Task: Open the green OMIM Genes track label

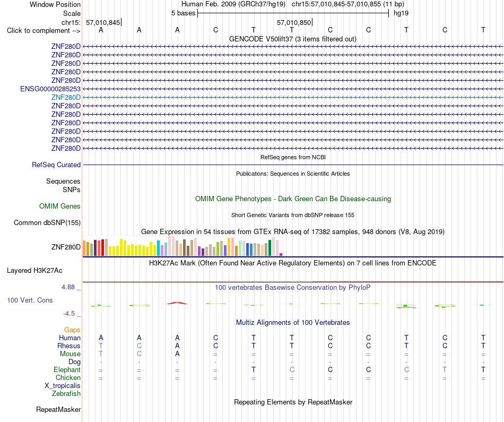Action: pos(59,206)
